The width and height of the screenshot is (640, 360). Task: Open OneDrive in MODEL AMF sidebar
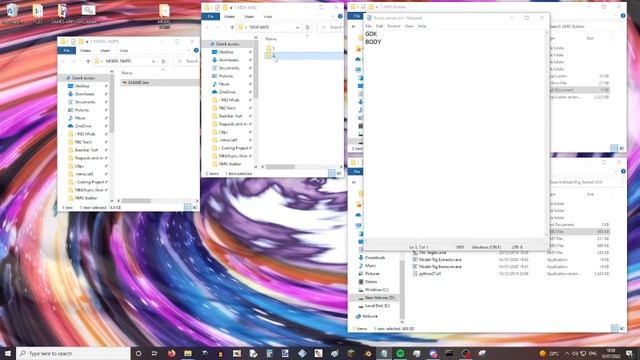tap(83, 126)
